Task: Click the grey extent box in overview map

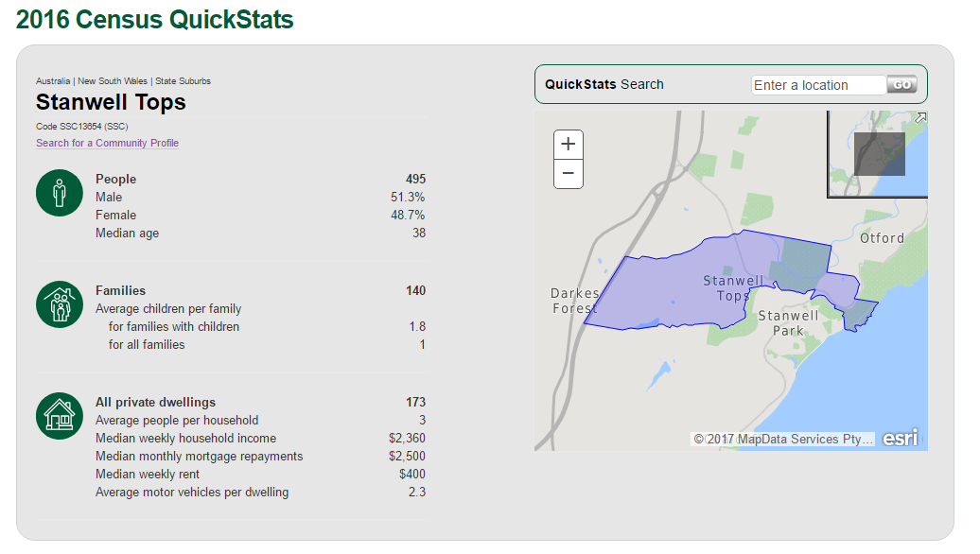Action: click(879, 153)
